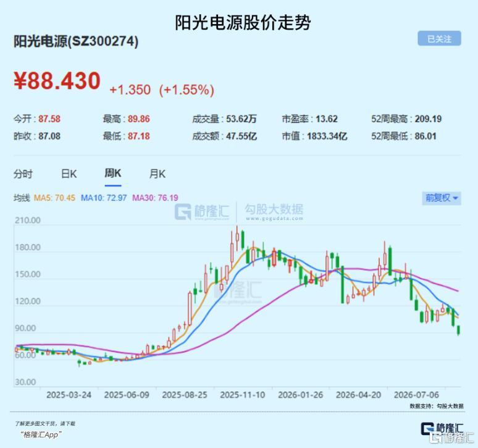The height and width of the screenshot is (448, 478).
Task: Switch to the 月K chart tab
Action: (x=157, y=174)
